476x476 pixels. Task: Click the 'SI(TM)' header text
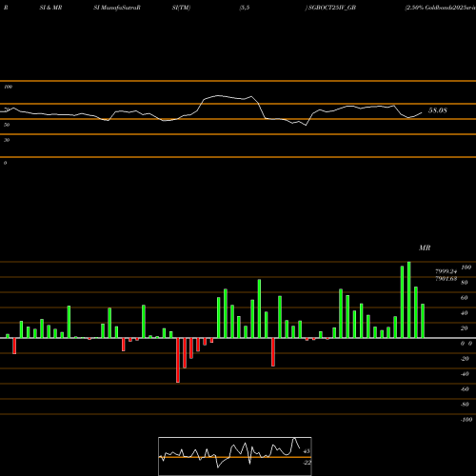pyautogui.click(x=181, y=8)
